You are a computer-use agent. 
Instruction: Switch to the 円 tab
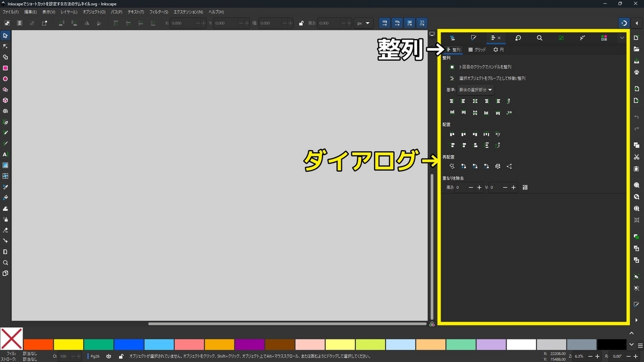[499, 49]
